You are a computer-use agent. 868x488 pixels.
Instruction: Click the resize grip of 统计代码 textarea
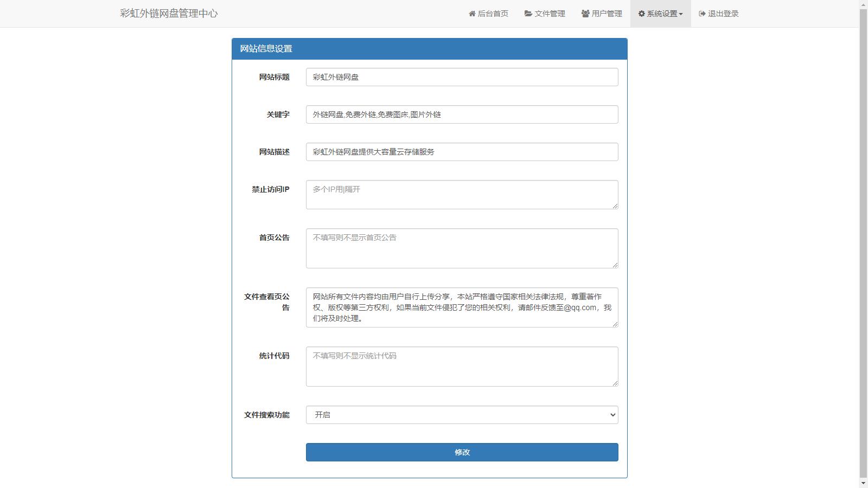pyautogui.click(x=615, y=383)
